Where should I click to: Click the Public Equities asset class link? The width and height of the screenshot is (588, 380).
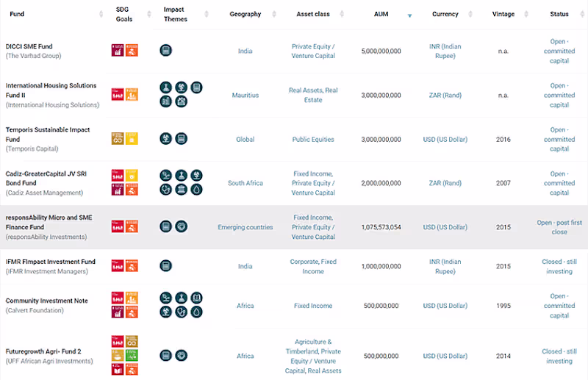(x=313, y=139)
